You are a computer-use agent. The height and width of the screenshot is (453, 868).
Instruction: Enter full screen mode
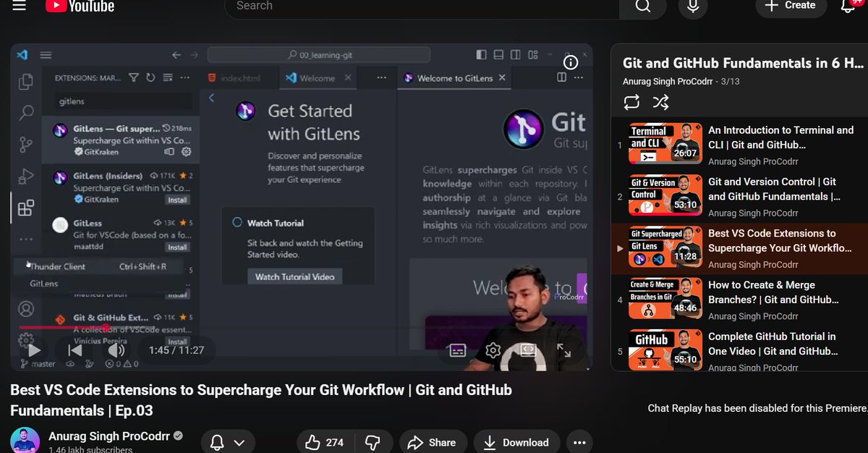(x=563, y=350)
